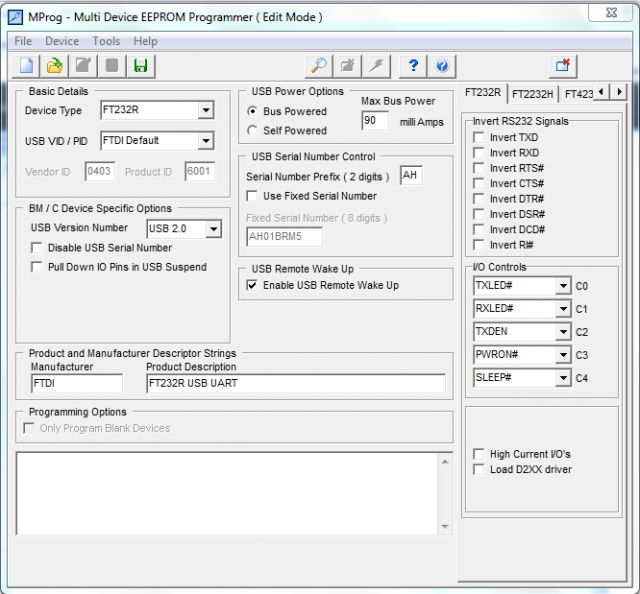Image resolution: width=640 pixels, height=594 pixels.
Task: Select the Self Powered radio button
Action: coord(253,130)
